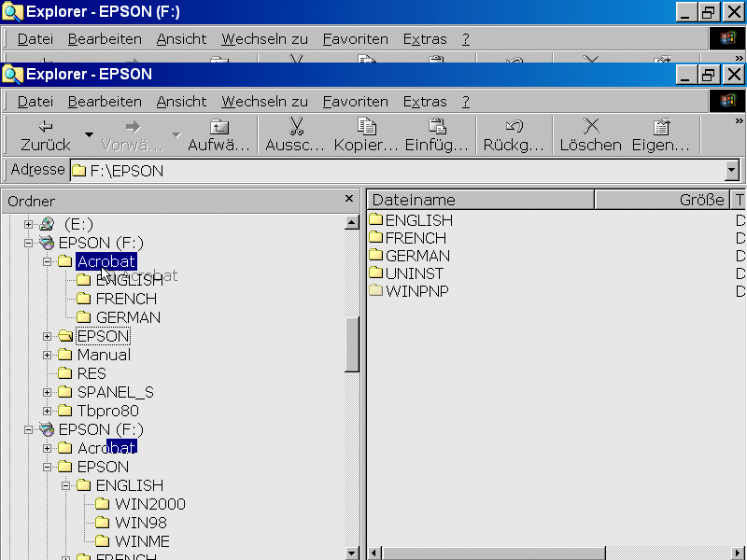Sort by Dateiname column header
The height and width of the screenshot is (560, 747).
point(480,200)
